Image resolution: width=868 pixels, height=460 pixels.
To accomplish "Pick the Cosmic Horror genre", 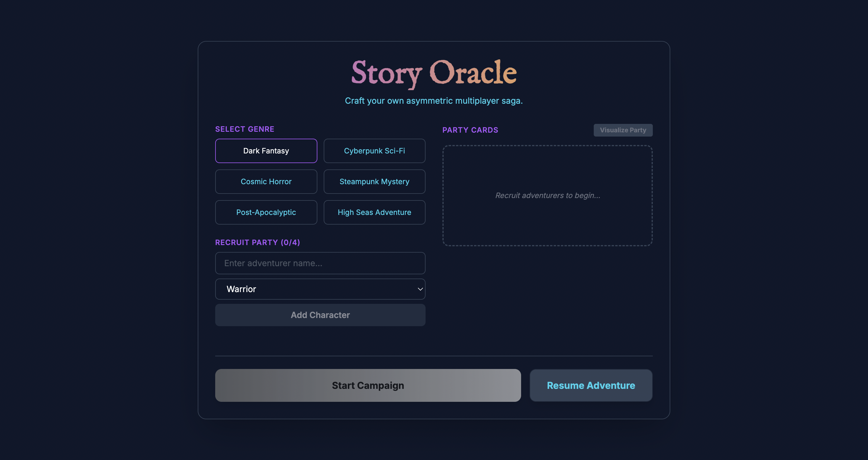I will tap(266, 181).
